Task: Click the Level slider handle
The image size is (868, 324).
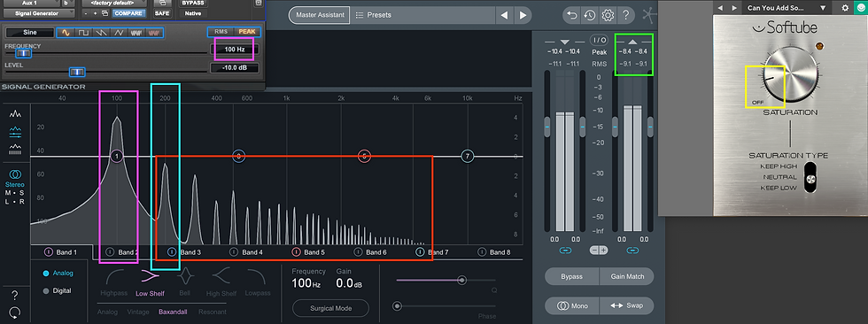Action: [77, 72]
